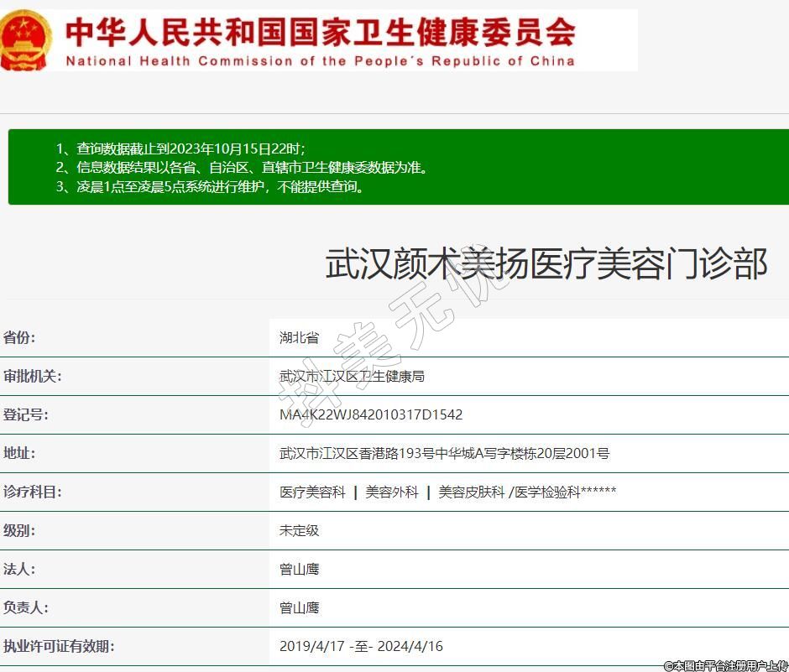This screenshot has height=672, width=789.
Task: Click the province value 湖北省
Action: (299, 338)
